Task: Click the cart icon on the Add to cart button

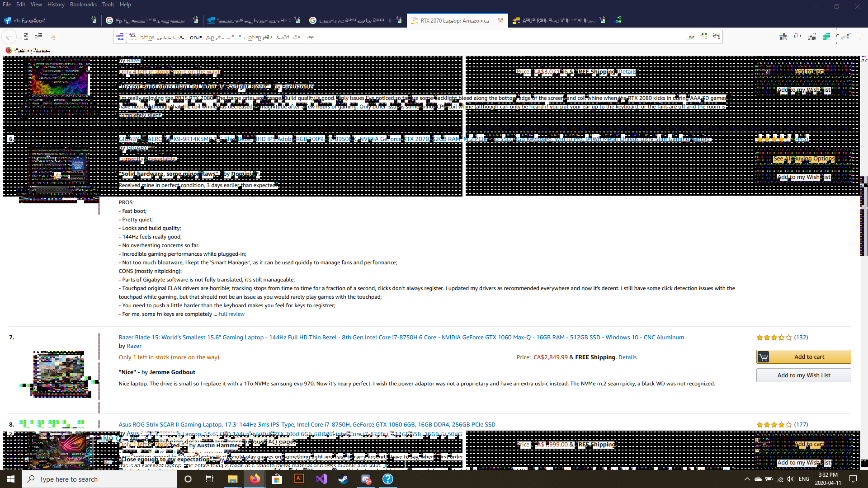Action: 763,357
